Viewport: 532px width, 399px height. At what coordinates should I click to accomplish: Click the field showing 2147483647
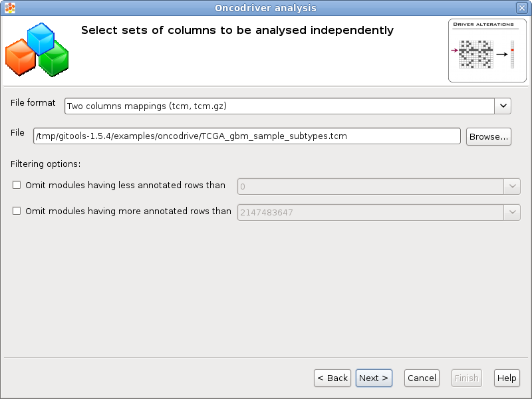tap(366, 211)
